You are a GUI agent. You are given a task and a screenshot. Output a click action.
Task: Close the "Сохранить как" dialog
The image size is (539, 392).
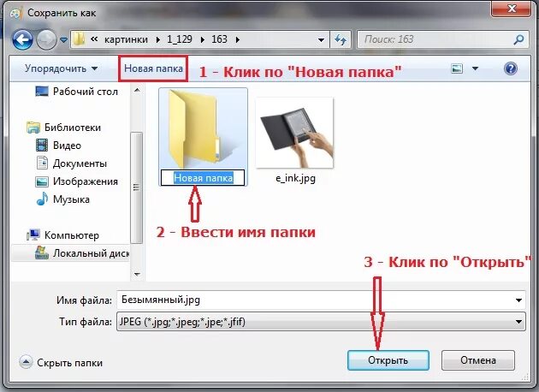pyautogui.click(x=512, y=9)
